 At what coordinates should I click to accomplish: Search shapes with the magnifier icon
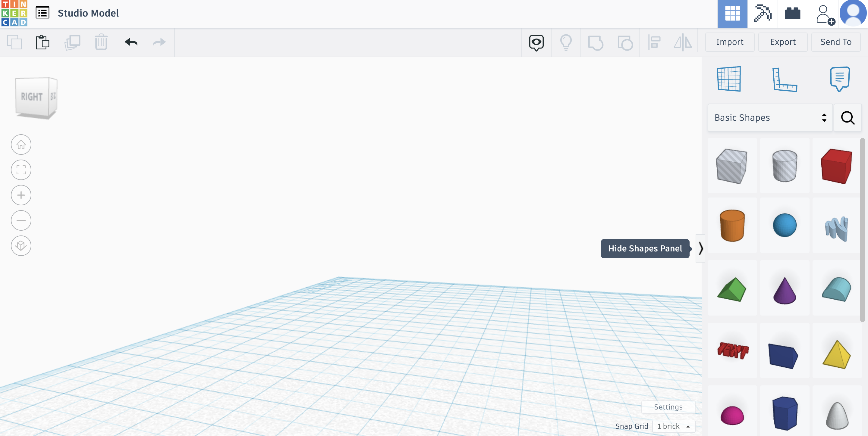848,118
